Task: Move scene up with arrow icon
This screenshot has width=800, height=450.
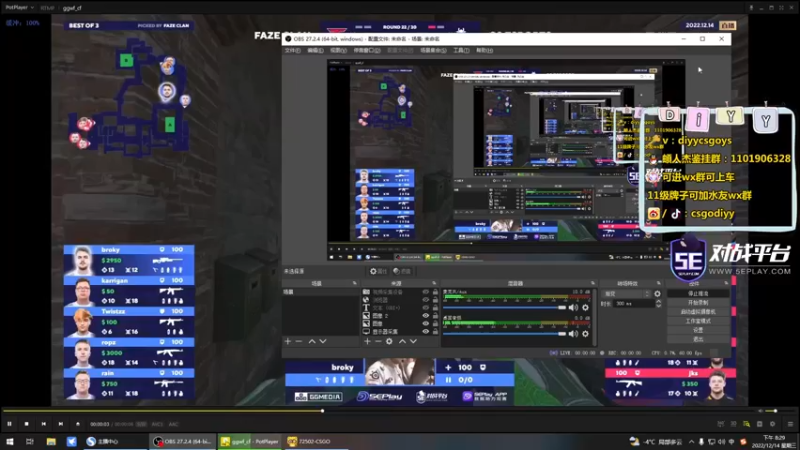Action: tap(312, 341)
